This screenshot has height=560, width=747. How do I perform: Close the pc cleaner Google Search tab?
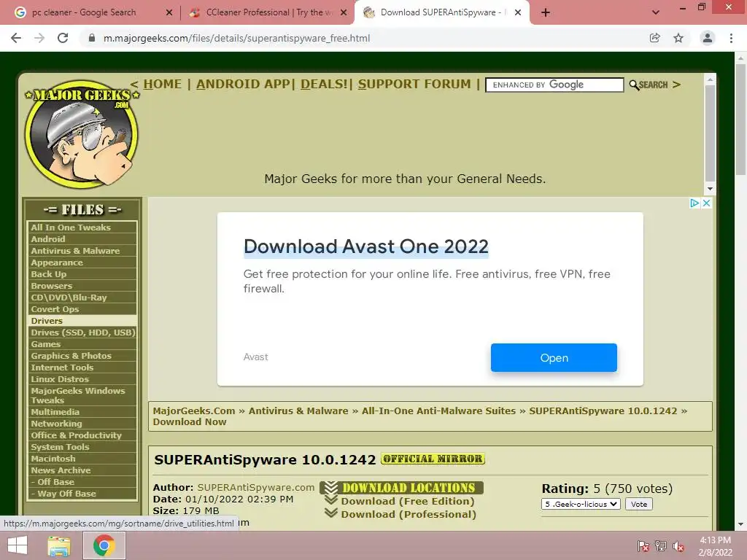169,13
